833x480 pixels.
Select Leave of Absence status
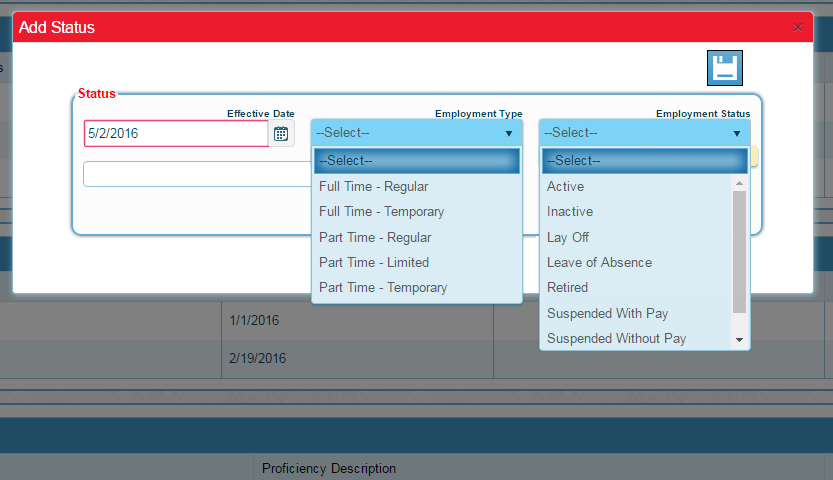coord(599,263)
